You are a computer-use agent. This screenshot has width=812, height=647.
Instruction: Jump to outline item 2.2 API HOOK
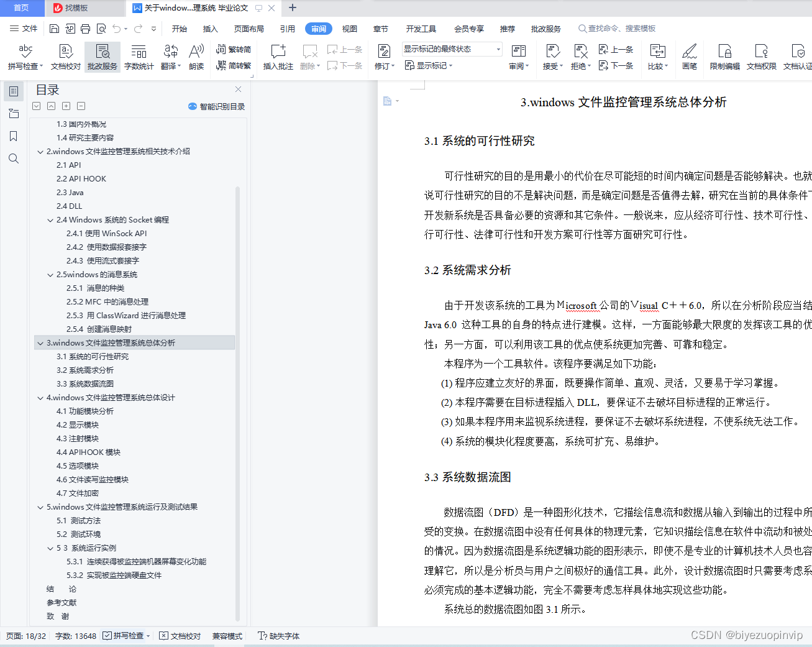point(81,179)
